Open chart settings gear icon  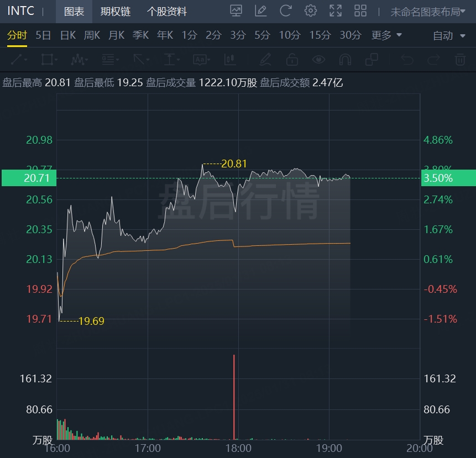(x=310, y=11)
